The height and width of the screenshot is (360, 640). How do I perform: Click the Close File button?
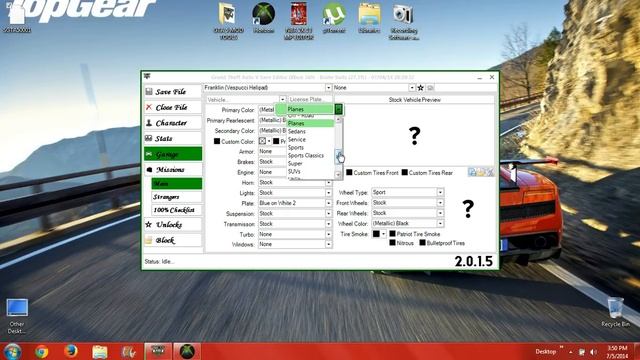coord(173,107)
